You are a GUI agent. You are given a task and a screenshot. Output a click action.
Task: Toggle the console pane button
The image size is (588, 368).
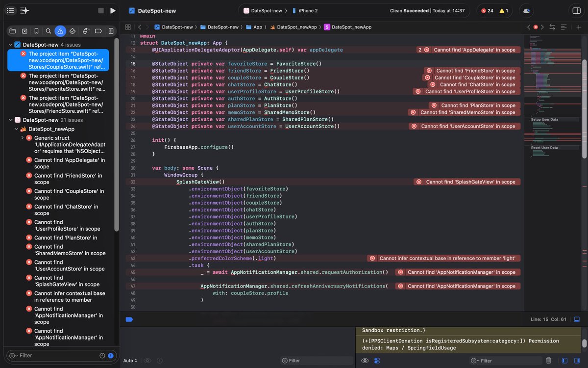click(x=577, y=361)
